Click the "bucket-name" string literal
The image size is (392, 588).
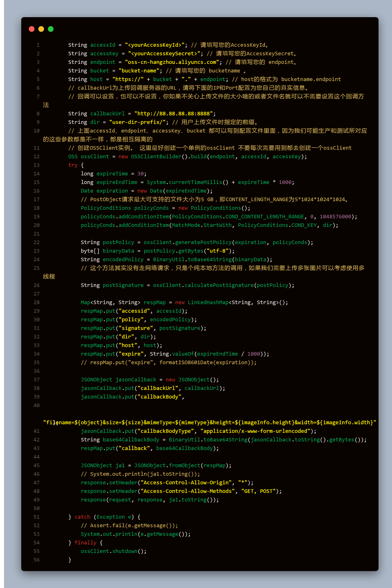[x=139, y=71]
